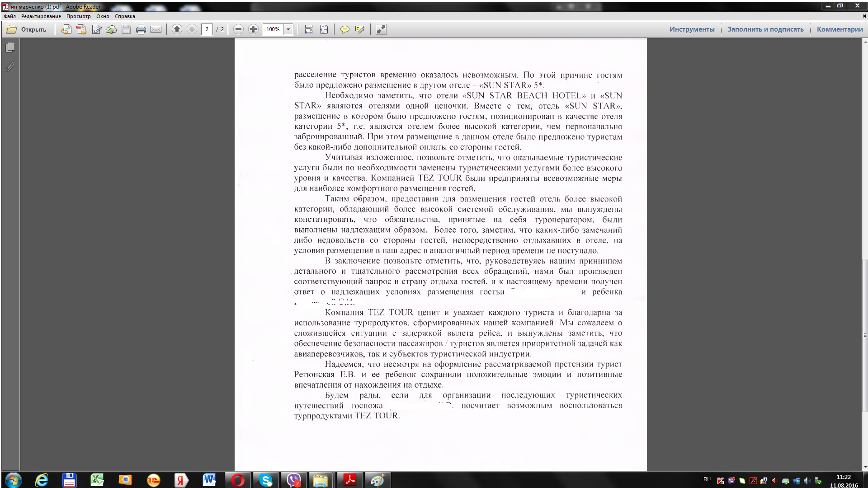
Task: Select the highlight text tool
Action: (360, 29)
